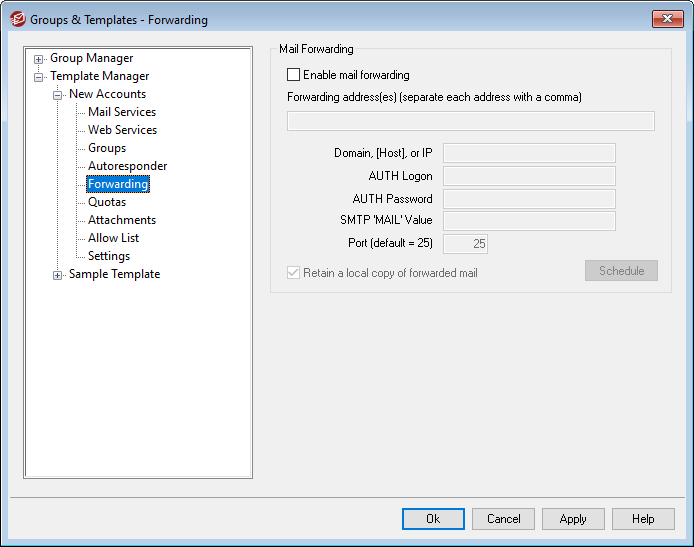The width and height of the screenshot is (694, 547).
Task: Select Attachments in the template tree
Action: pos(122,220)
